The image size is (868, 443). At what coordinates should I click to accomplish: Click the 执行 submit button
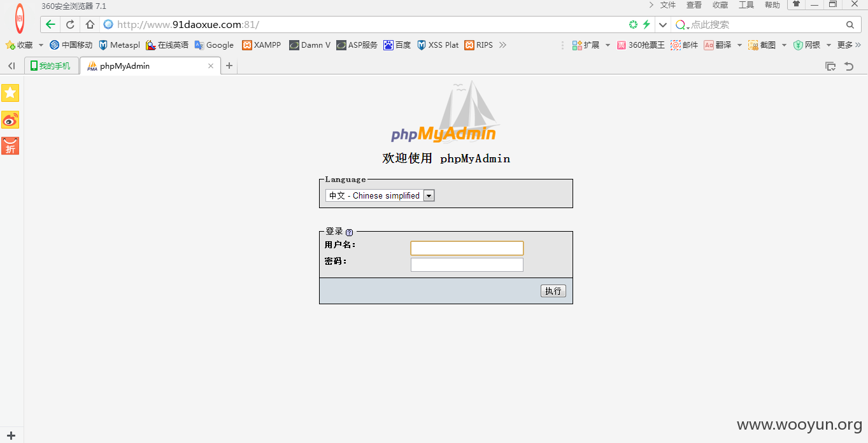click(x=553, y=291)
